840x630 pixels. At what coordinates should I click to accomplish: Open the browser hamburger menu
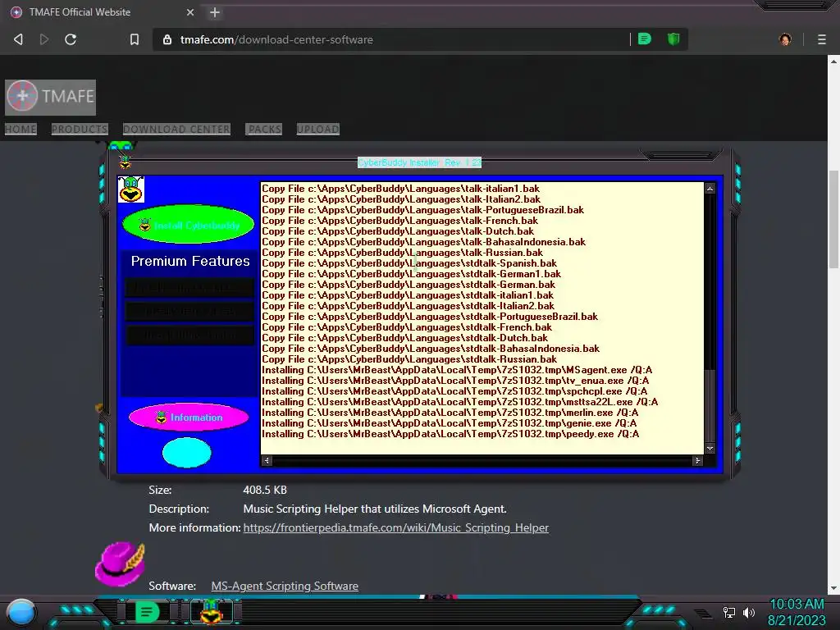pyautogui.click(x=822, y=39)
